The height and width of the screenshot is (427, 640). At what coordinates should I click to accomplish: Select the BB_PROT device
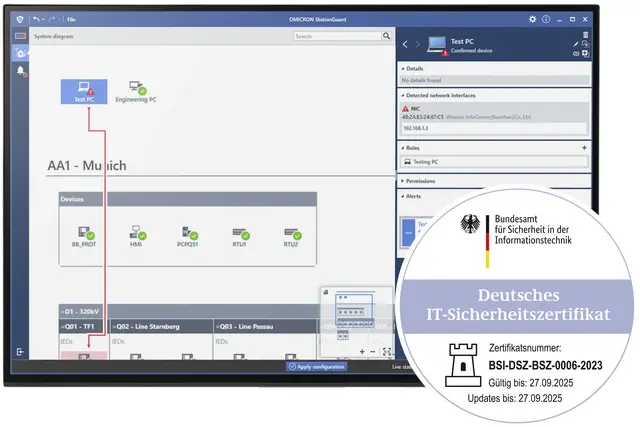click(84, 237)
